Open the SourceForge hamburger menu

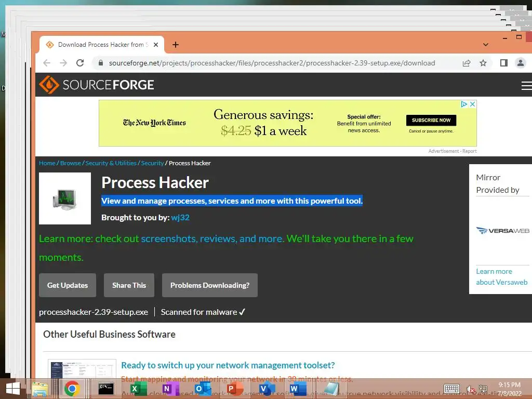click(527, 86)
